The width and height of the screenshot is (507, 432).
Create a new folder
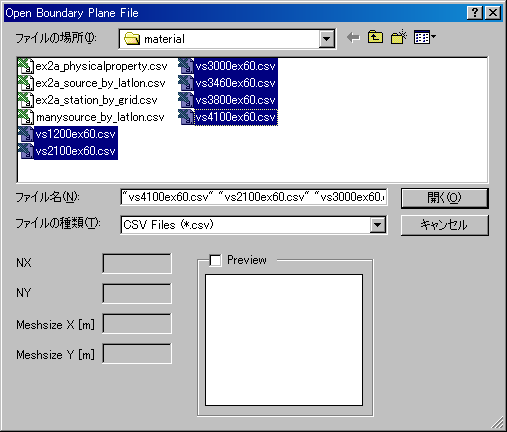coord(399,37)
